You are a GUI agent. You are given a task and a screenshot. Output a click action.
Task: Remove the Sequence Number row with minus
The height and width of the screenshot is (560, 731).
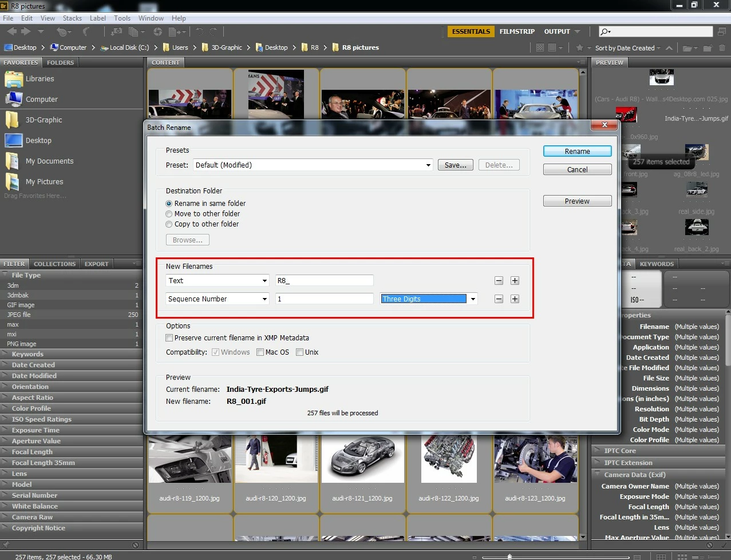pyautogui.click(x=499, y=299)
